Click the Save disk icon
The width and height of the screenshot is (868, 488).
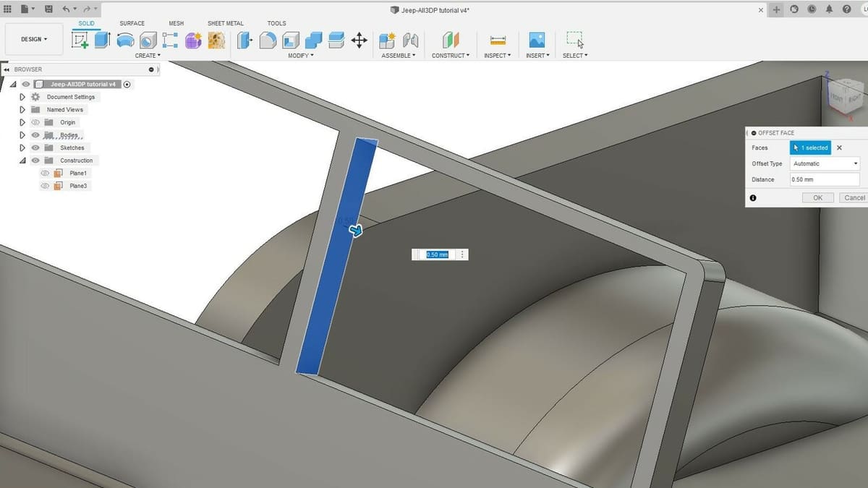point(48,9)
